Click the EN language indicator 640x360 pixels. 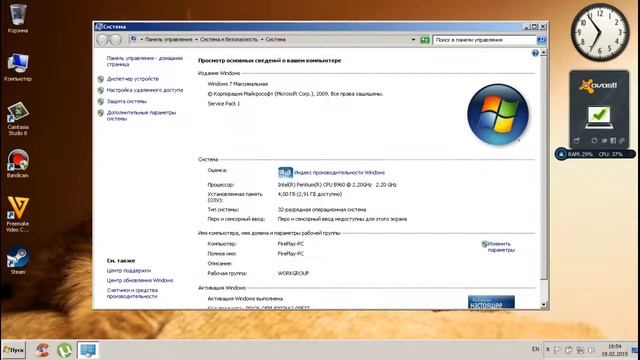click(536, 349)
